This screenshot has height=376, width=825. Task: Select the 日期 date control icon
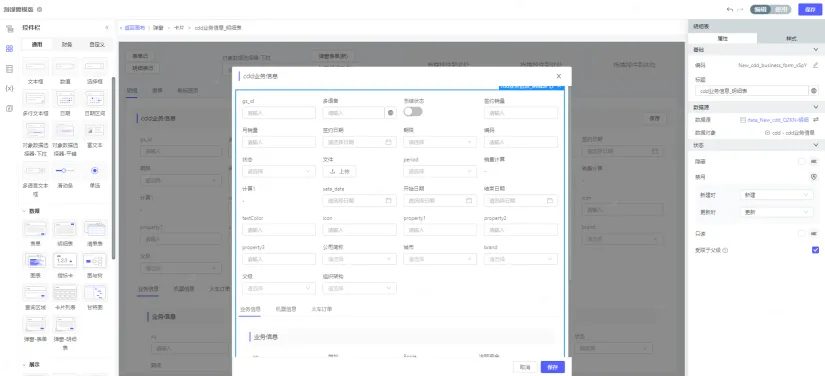65,99
